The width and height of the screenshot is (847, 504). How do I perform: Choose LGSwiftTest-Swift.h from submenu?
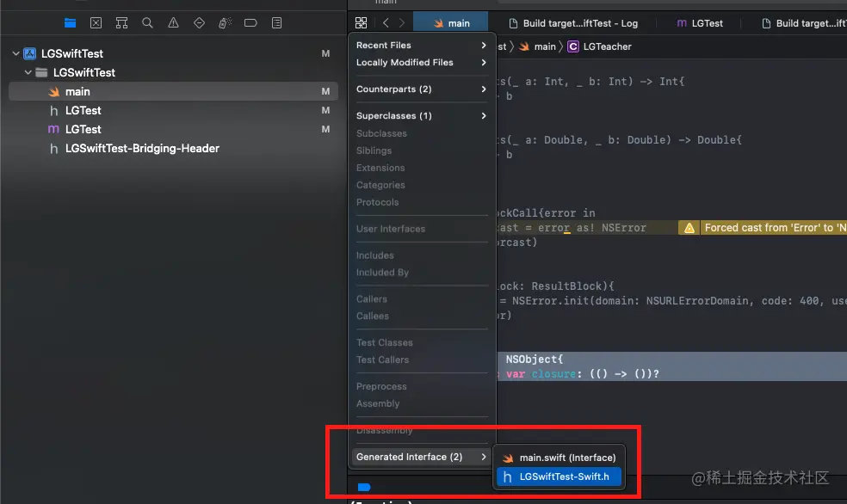(x=560, y=476)
